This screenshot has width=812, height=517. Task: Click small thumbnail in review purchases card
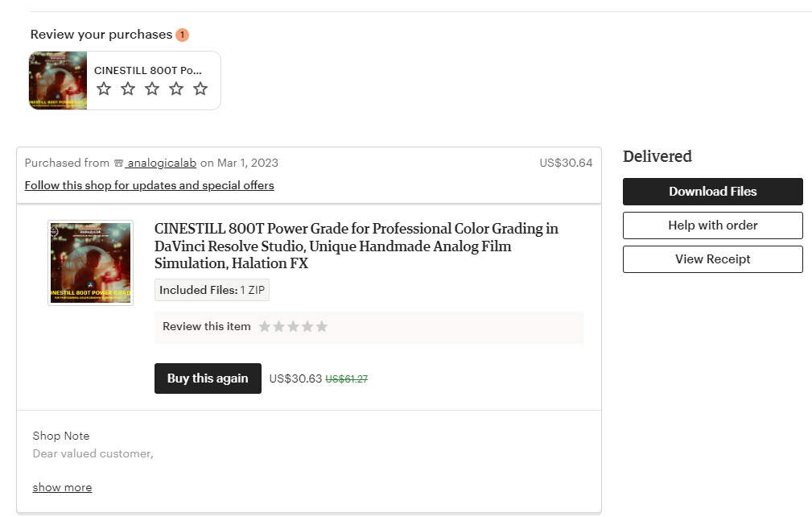[58, 81]
